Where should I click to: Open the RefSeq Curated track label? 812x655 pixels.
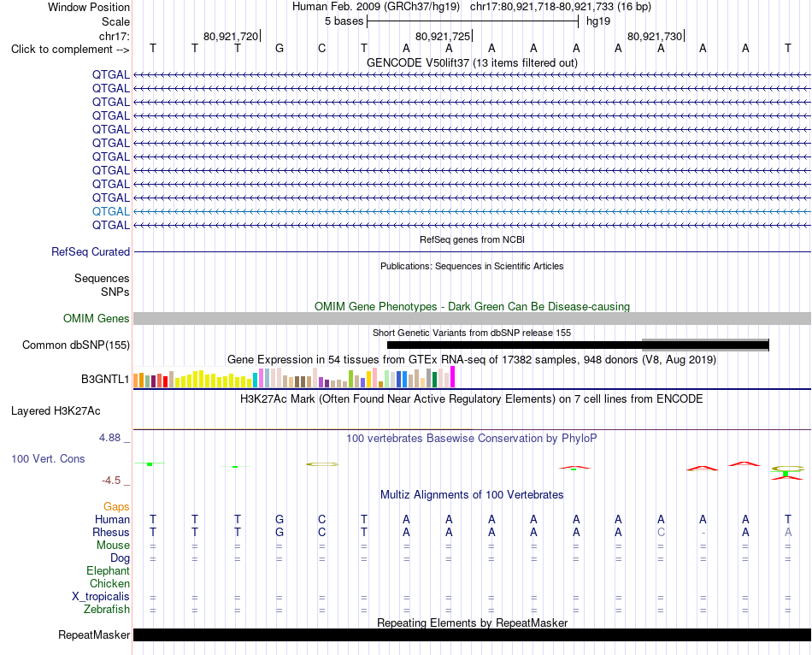[x=91, y=252]
